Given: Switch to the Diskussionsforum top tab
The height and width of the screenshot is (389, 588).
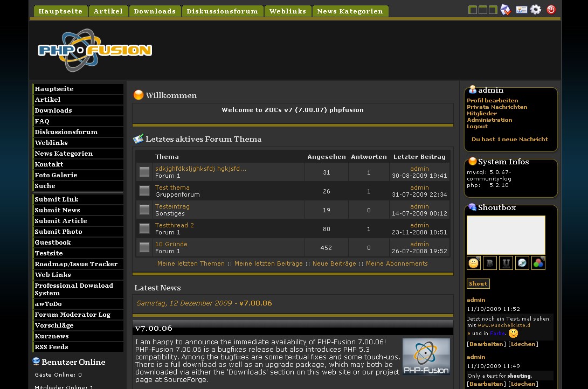Looking at the screenshot, I should point(223,11).
